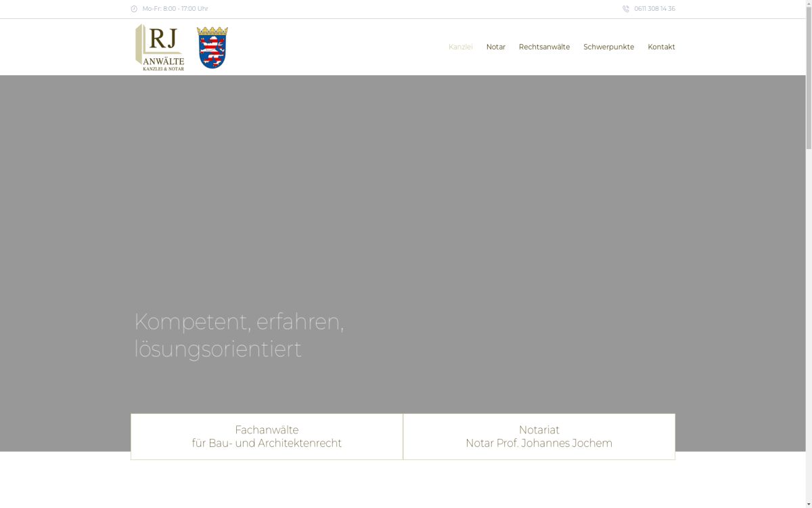Click the RJ Anwälte logo
The height and width of the screenshot is (508, 812).
(x=158, y=46)
